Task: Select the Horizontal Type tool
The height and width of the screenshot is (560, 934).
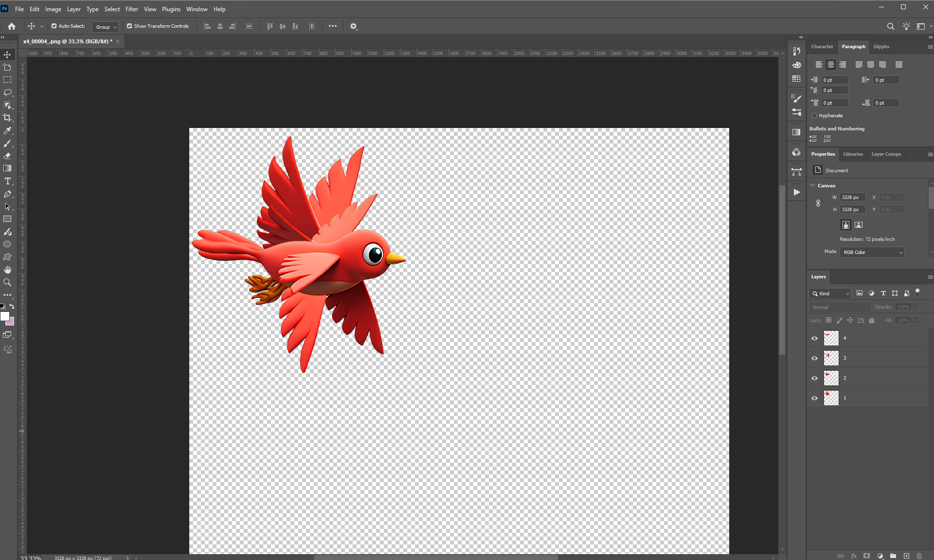Action: [x=7, y=181]
